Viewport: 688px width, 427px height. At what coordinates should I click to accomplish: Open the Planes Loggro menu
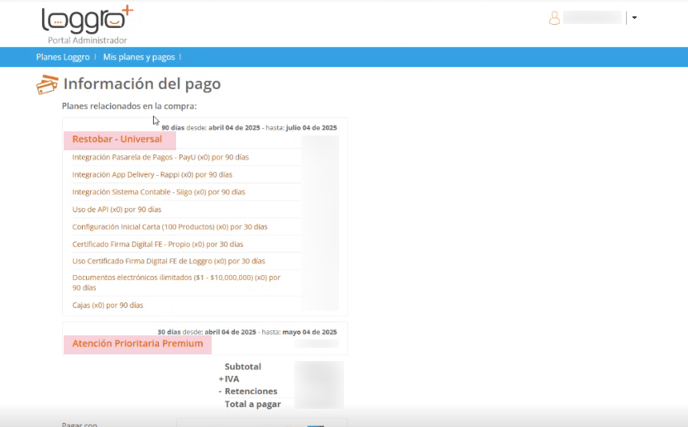62,57
